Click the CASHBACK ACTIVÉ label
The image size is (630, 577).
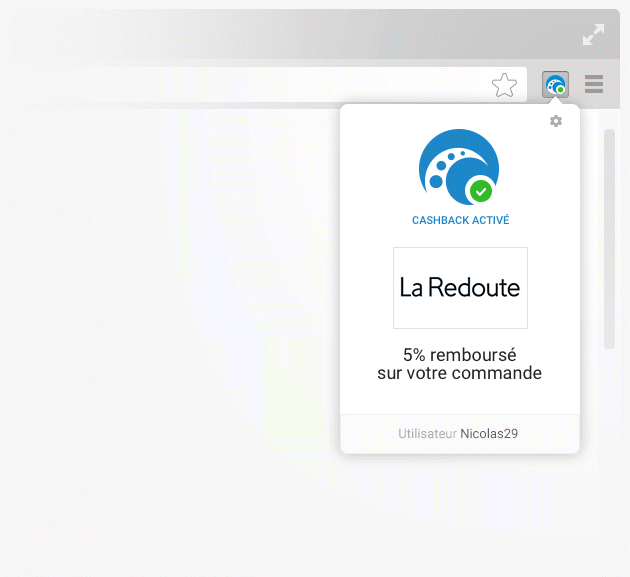point(460,220)
